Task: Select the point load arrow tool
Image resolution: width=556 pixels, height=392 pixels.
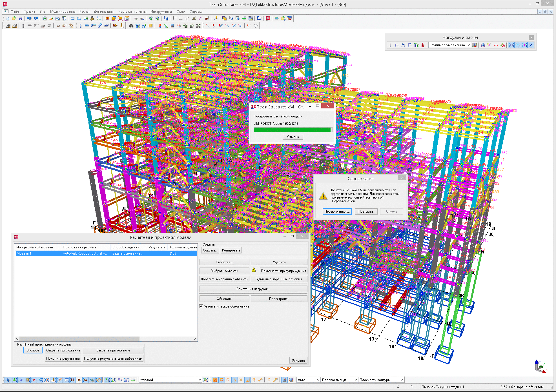Action: (x=390, y=45)
